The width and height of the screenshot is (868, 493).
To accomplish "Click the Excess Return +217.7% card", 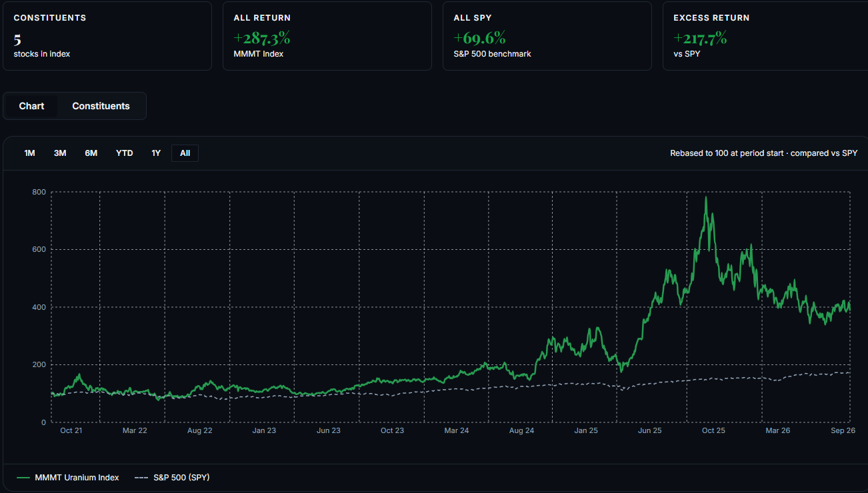I will [765, 36].
